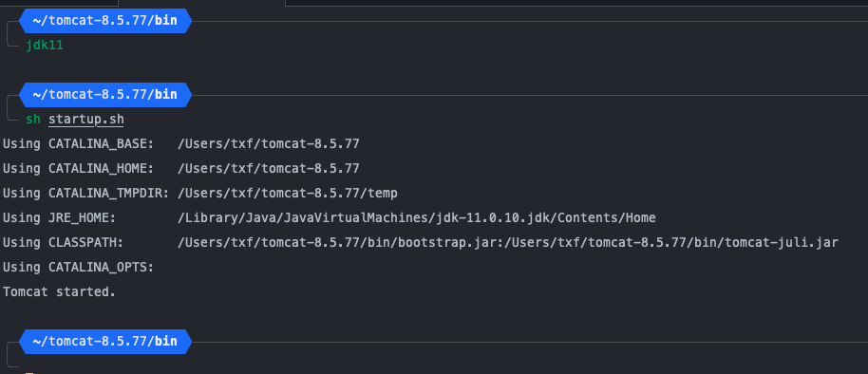
Task: Click the green sh command word
Action: [33, 120]
